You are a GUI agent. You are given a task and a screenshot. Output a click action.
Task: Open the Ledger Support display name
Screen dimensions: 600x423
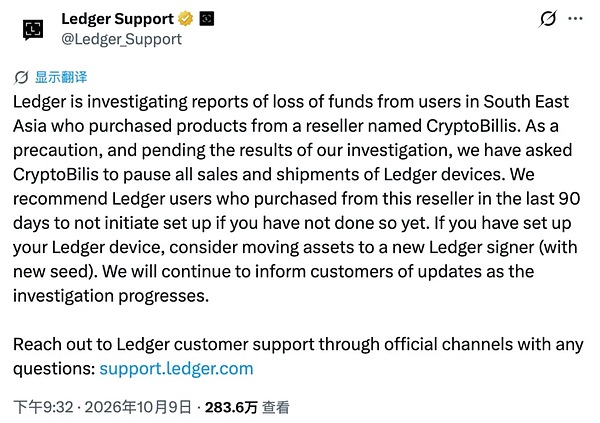117,19
